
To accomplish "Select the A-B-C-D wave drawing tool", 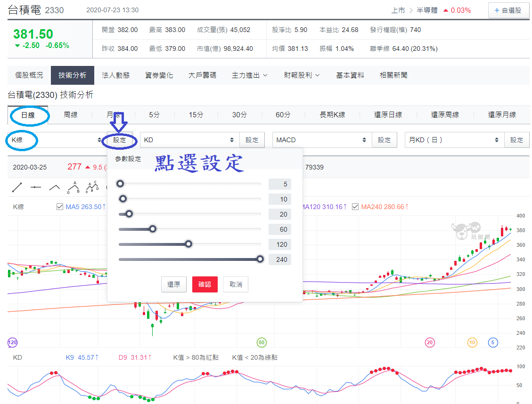I will pos(92,187).
